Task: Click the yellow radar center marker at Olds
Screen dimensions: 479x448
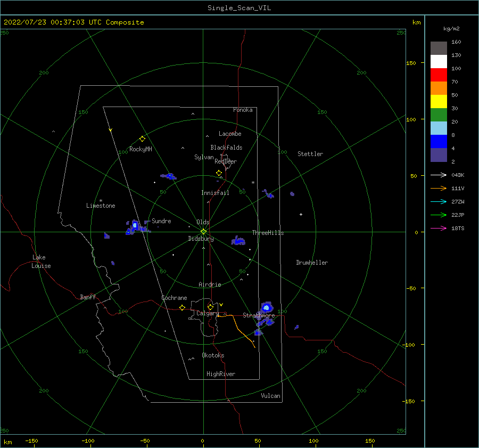Action: (x=203, y=232)
